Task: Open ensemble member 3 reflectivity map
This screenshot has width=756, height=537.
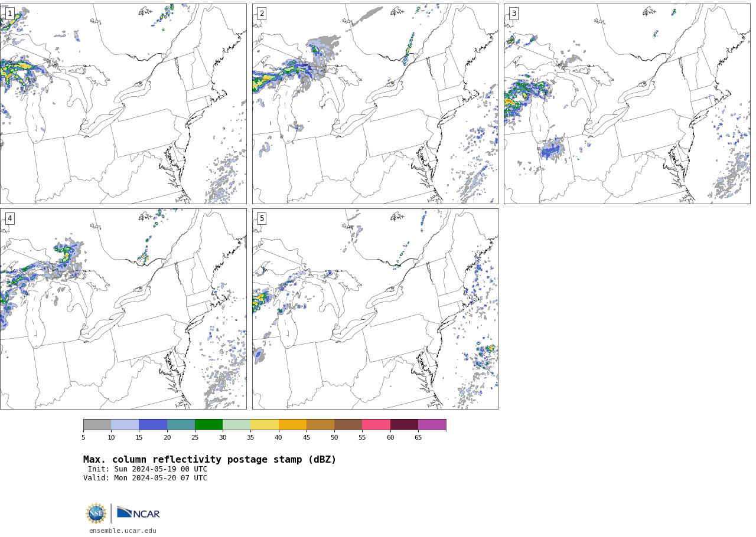Action: click(x=627, y=104)
